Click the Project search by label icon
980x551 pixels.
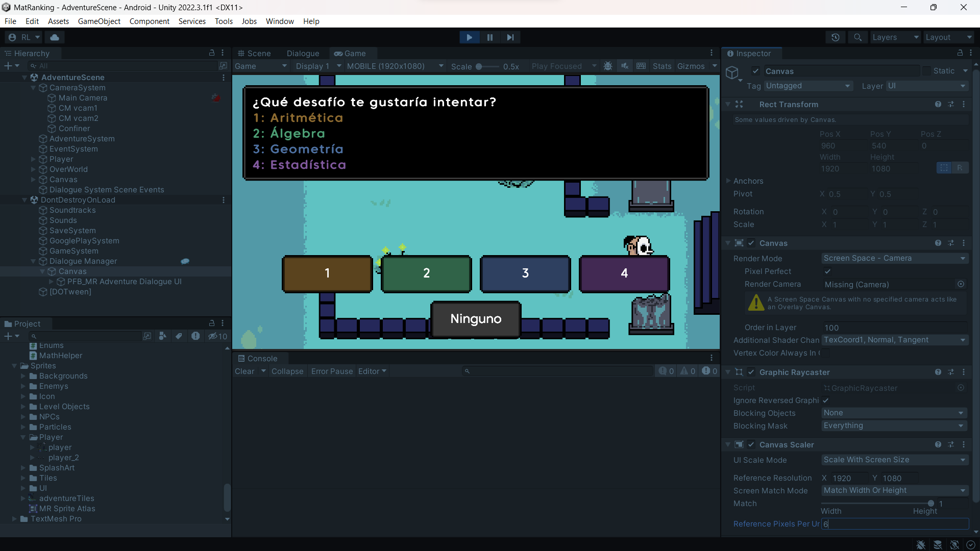[179, 336]
